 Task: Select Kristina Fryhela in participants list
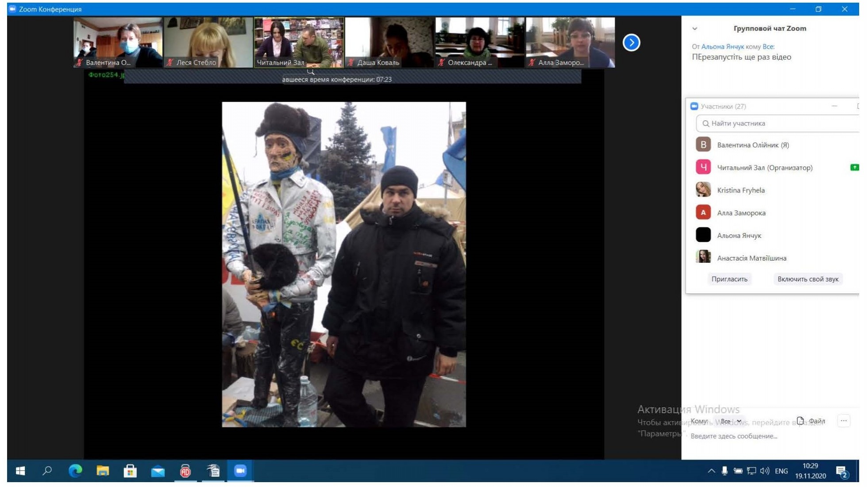(x=741, y=190)
